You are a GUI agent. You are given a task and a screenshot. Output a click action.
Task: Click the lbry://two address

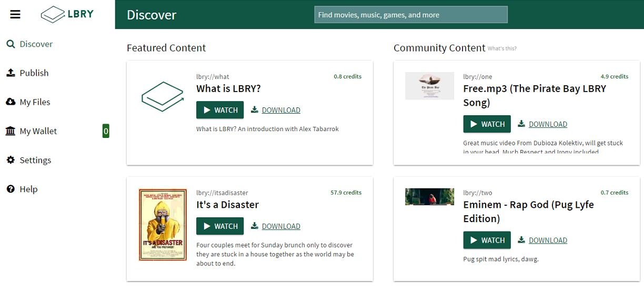click(x=478, y=193)
